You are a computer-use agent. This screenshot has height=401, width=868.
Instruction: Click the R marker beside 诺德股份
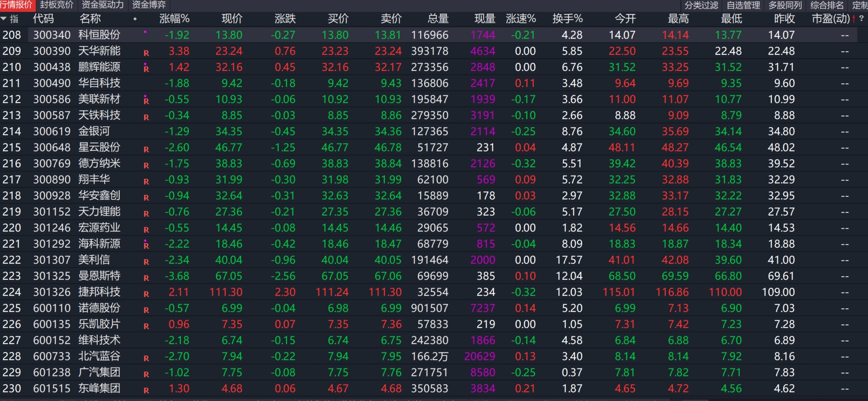[146, 310]
